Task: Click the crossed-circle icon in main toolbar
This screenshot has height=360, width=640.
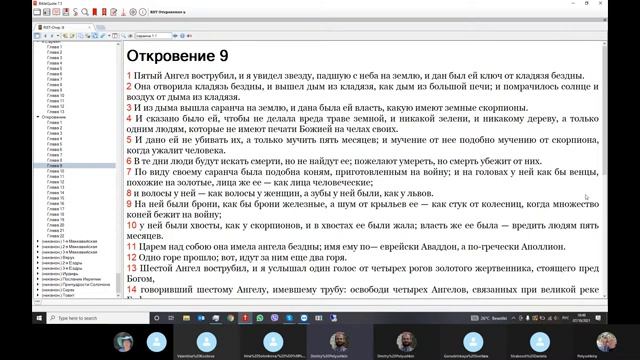Action: pos(133,12)
